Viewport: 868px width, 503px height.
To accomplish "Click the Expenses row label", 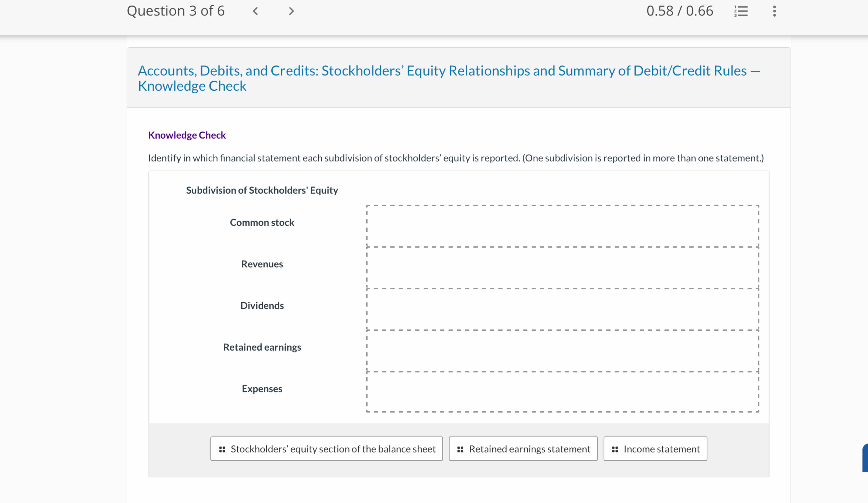I will [x=262, y=389].
